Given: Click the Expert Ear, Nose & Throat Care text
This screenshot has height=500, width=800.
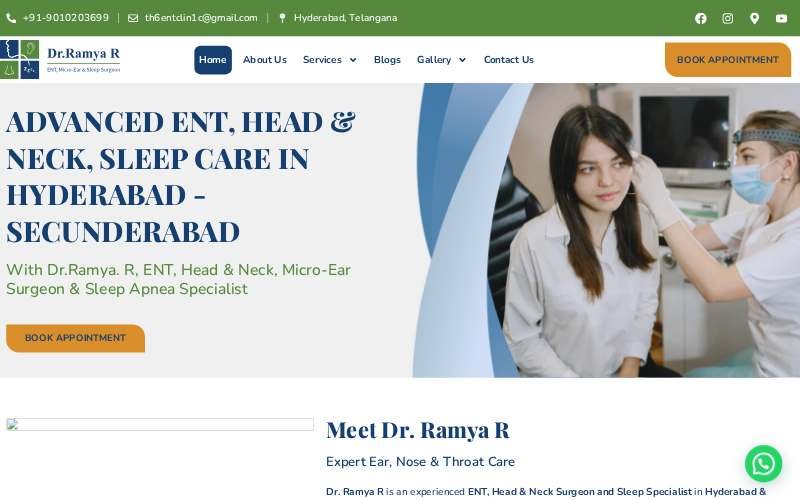Looking at the screenshot, I should click(420, 462).
